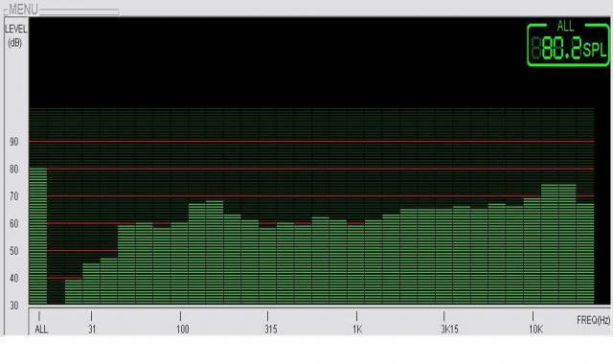Click the 10K frequency axis marker
This screenshot has height=364, width=613.
536,330
